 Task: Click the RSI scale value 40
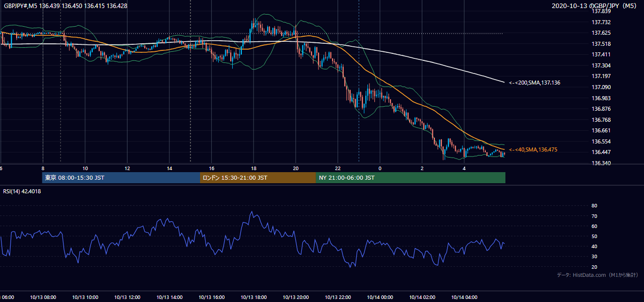point(594,246)
